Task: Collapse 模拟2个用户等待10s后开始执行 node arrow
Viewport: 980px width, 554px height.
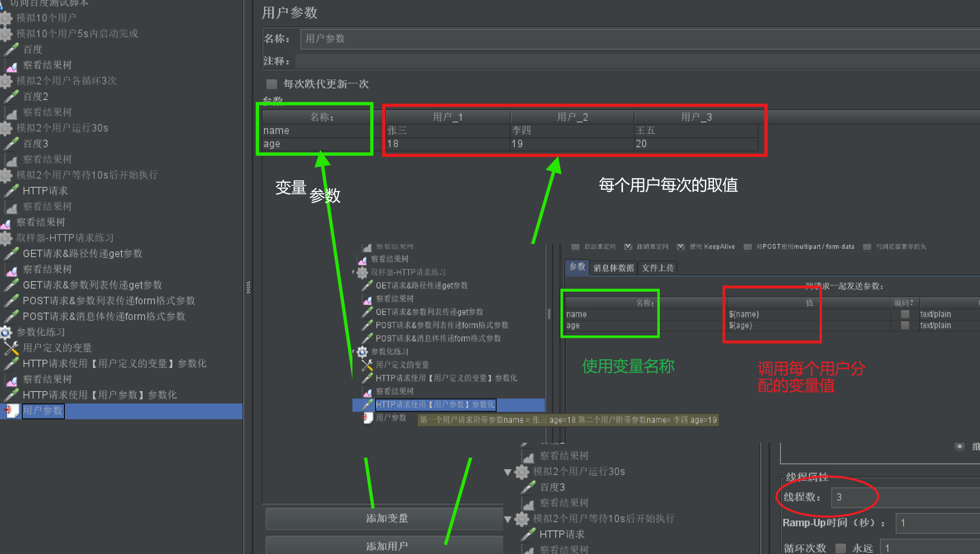Action: tap(508, 519)
